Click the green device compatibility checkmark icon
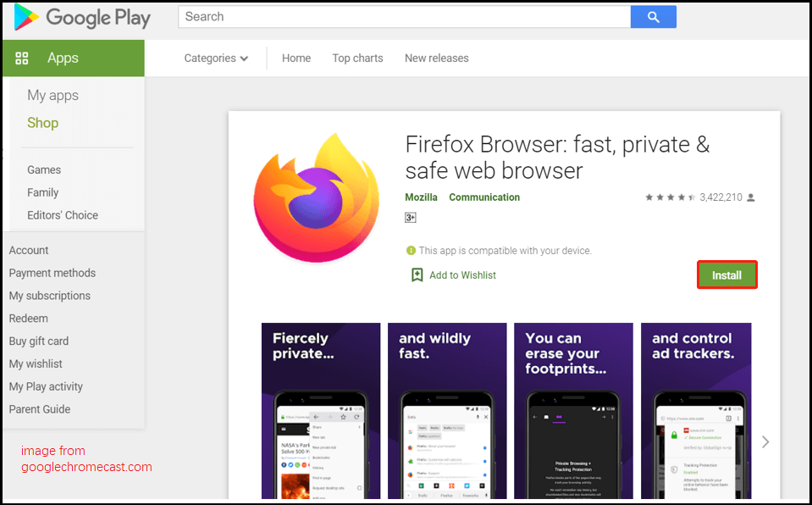Image resolution: width=812 pixels, height=505 pixels. 411,250
